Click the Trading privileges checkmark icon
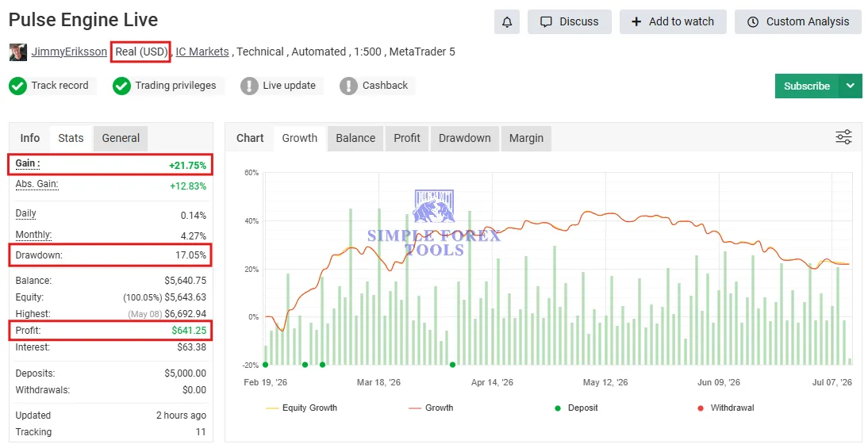Screen dimensions: 868x448 [x=121, y=86]
